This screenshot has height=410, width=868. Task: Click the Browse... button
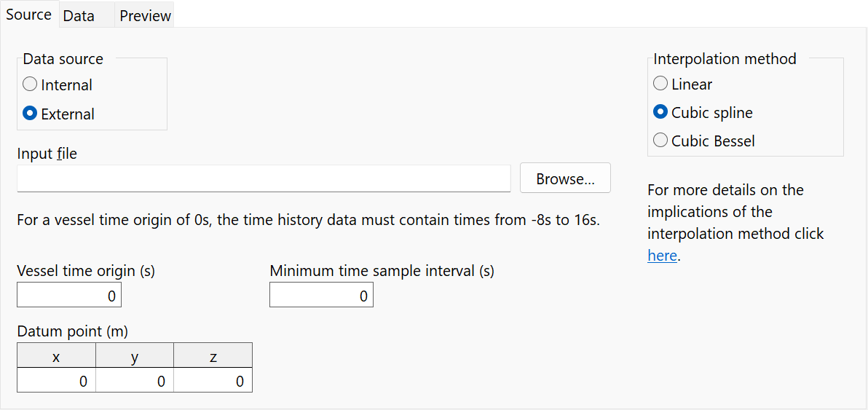(565, 178)
